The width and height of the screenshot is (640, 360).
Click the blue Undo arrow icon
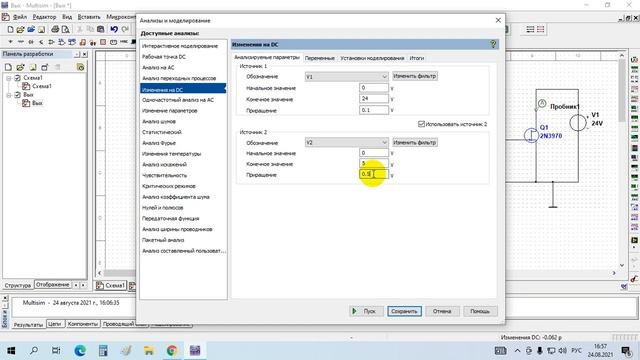(x=114, y=29)
